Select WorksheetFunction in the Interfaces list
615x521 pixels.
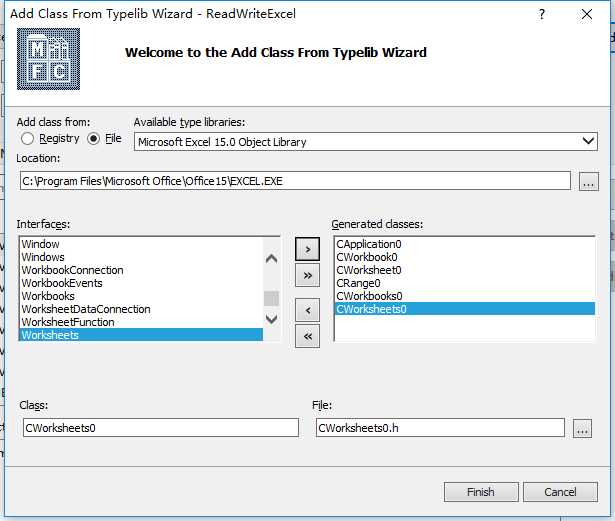pyautogui.click(x=141, y=322)
